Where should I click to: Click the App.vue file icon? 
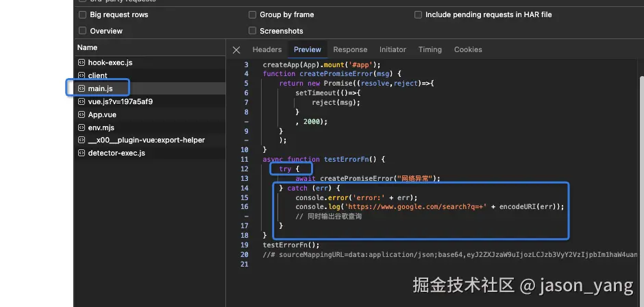(x=82, y=114)
